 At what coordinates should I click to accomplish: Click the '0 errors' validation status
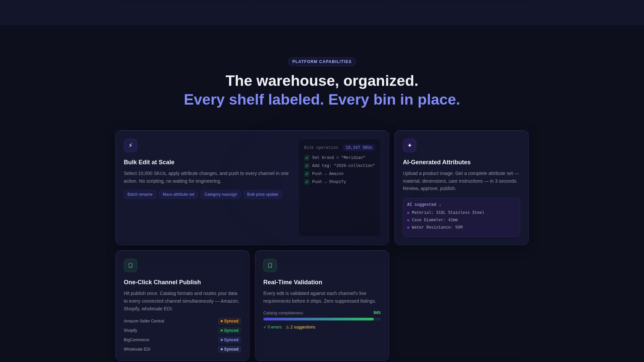point(272,327)
